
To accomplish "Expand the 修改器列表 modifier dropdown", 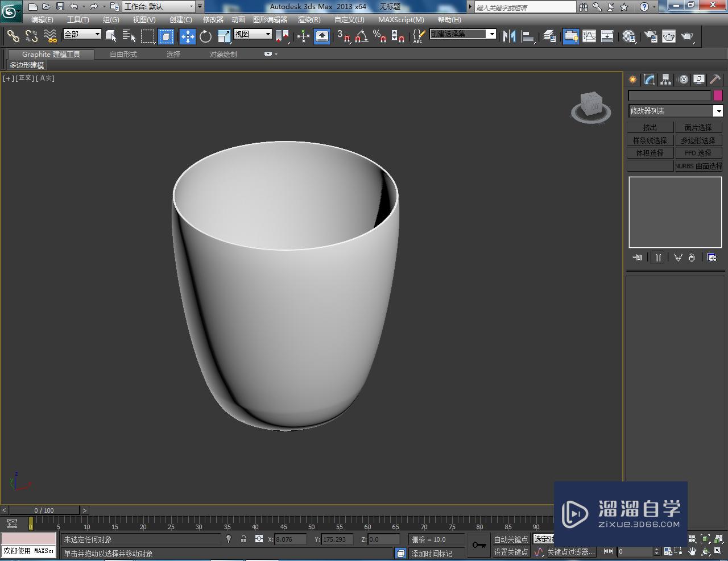I will coord(675,111).
